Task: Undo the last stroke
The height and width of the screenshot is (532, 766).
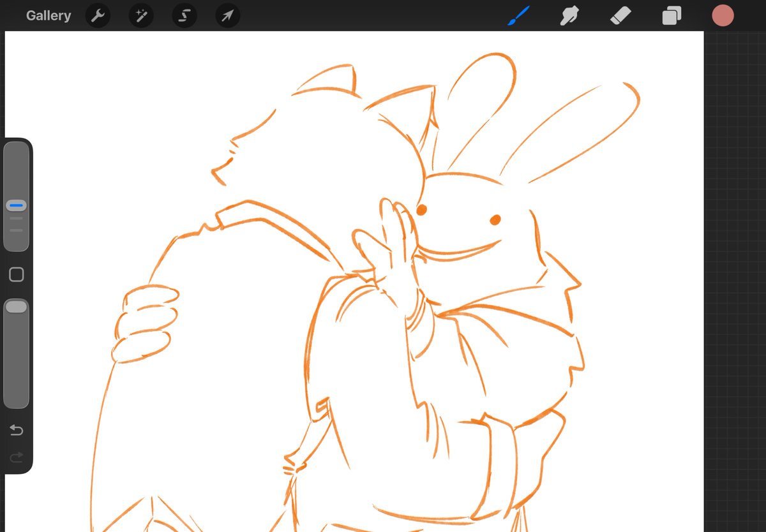Action: point(17,431)
